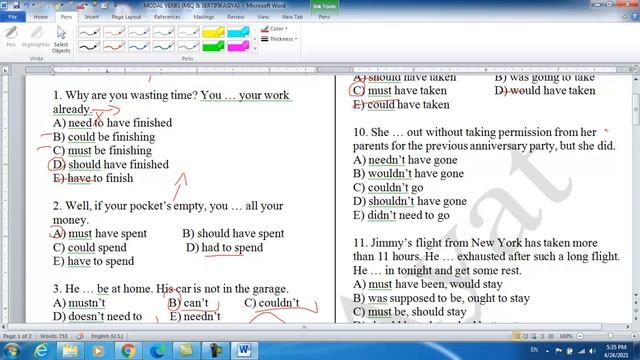
Task: Open Microsoft Edge from taskbar
Action: point(157,351)
